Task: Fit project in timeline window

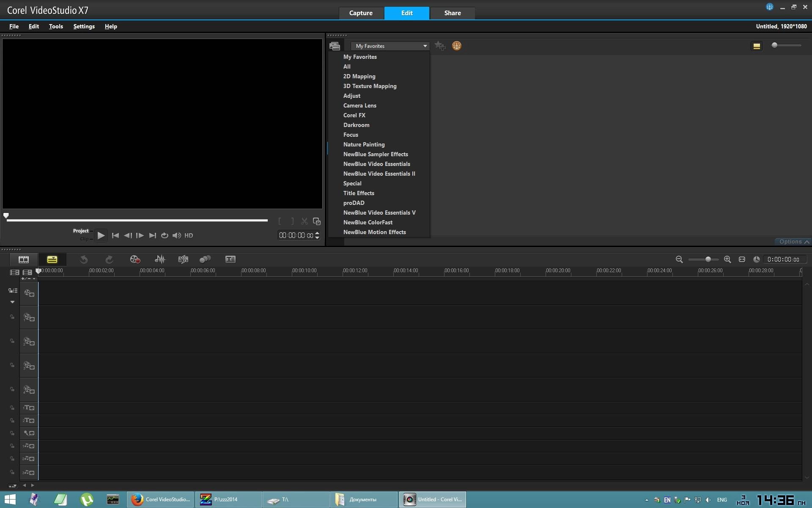Action: (x=742, y=259)
